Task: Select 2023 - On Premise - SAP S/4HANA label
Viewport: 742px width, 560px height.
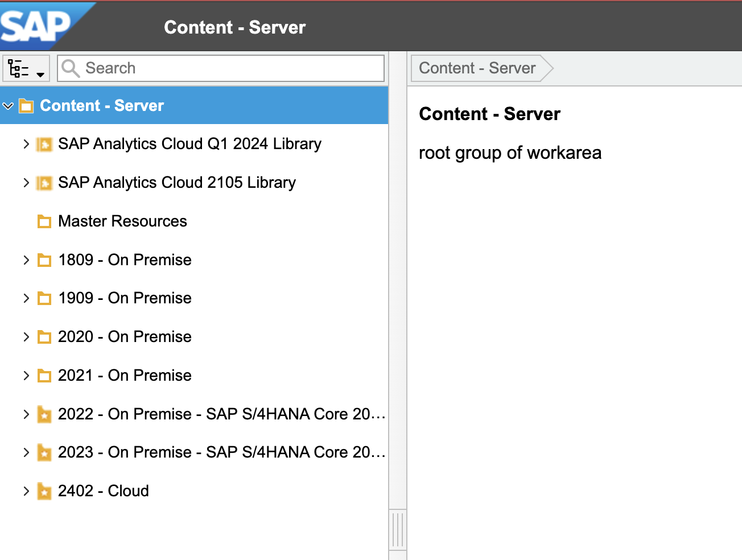Action: pyautogui.click(x=222, y=452)
